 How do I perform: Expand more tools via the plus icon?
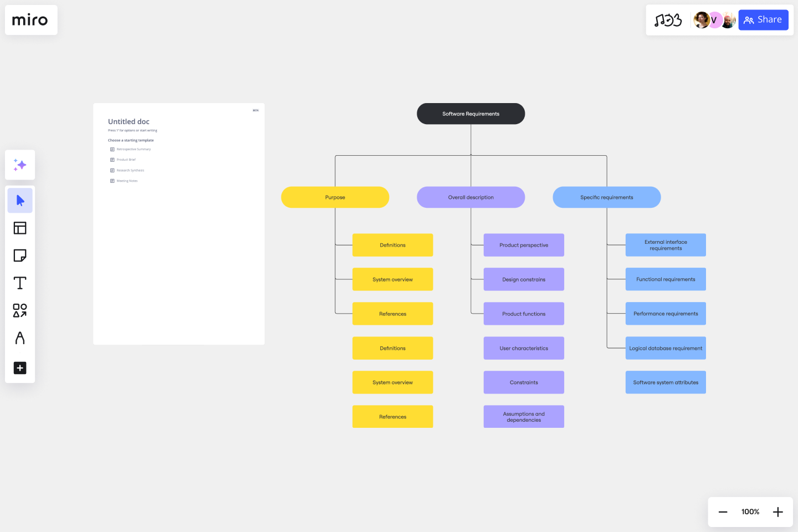pos(19,368)
